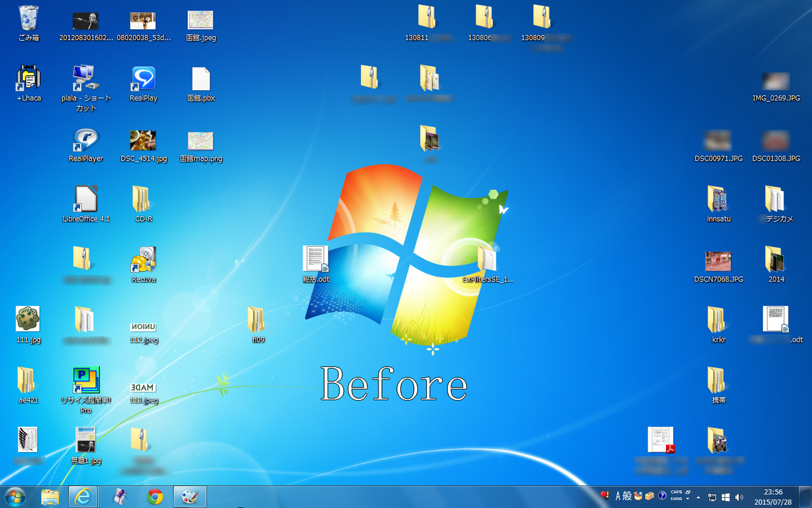Viewport: 812px width, 508px height.
Task: Open the clock showing 23:56
Action: (x=773, y=497)
